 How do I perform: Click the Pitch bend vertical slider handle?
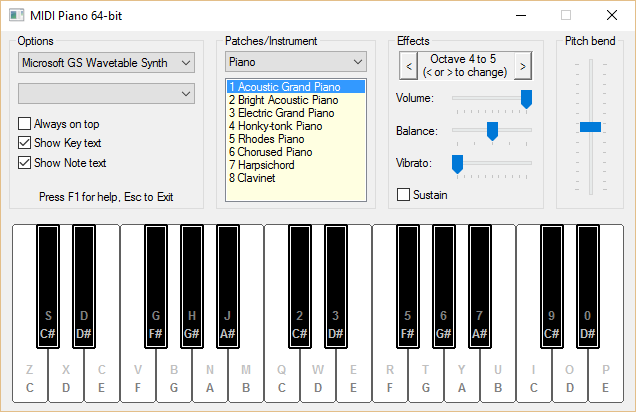coord(591,127)
